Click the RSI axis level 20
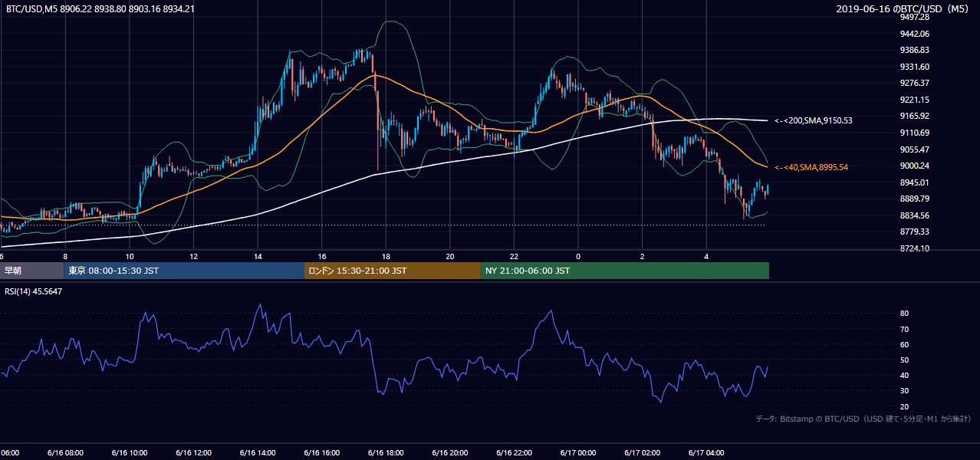This screenshot has height=460, width=980. (x=904, y=406)
